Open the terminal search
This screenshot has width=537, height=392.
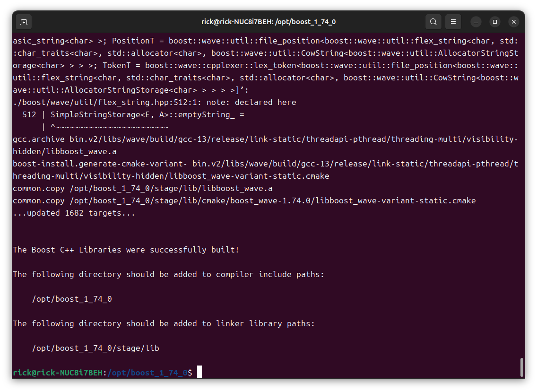click(433, 22)
